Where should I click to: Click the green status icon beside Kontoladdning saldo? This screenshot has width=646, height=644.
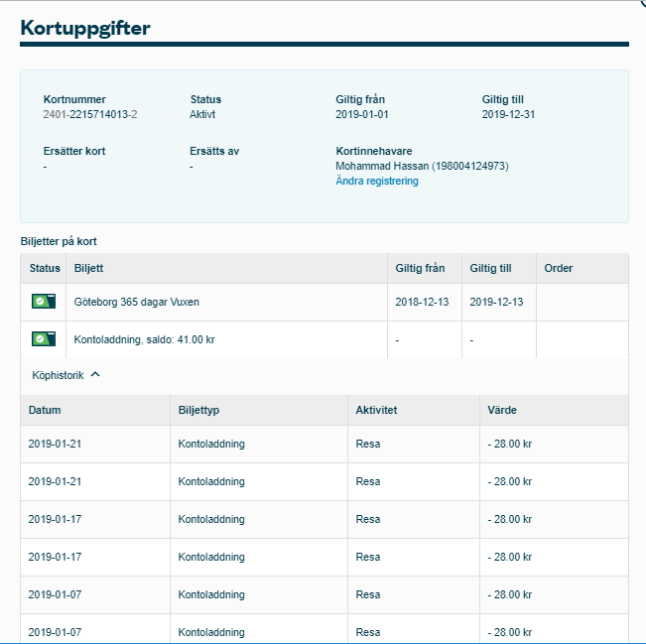(x=43, y=339)
